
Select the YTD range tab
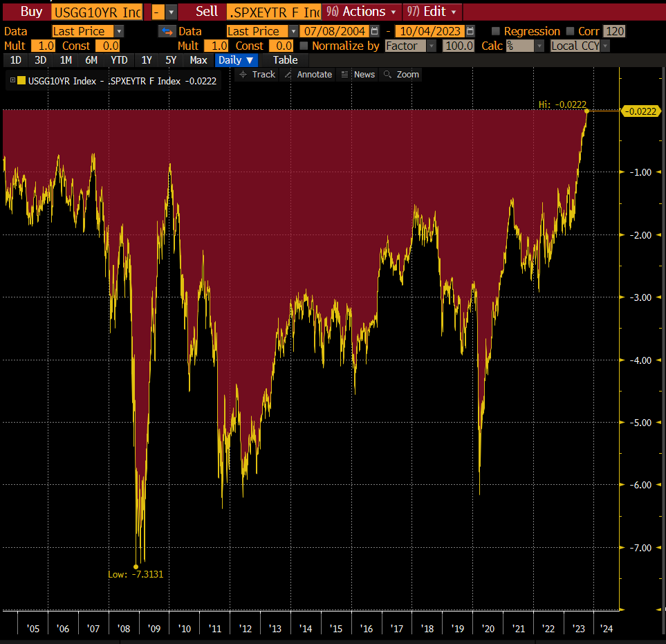coord(119,60)
